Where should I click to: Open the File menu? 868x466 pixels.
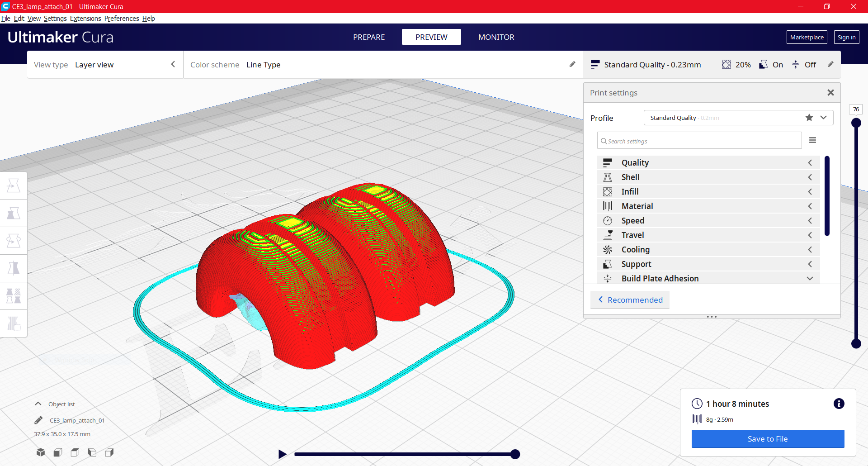click(6, 19)
